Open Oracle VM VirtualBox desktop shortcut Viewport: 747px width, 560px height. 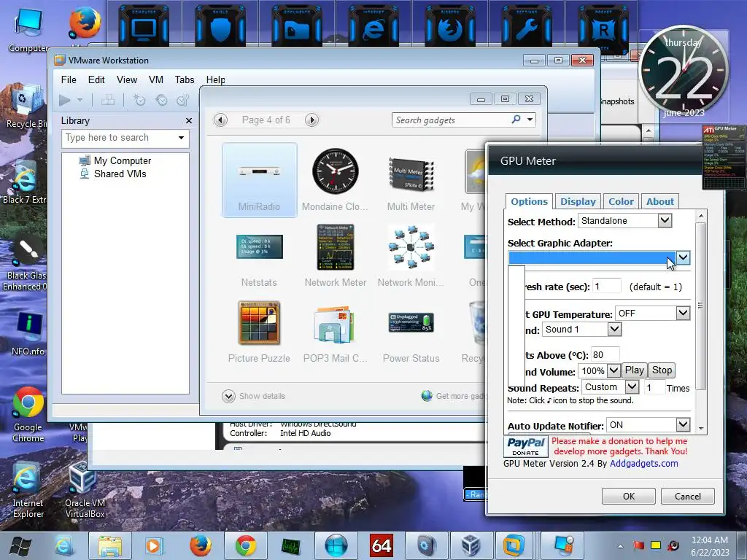(x=85, y=491)
